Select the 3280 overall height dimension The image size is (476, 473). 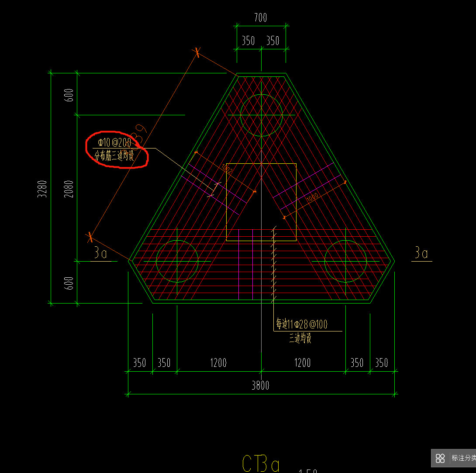[x=42, y=189]
